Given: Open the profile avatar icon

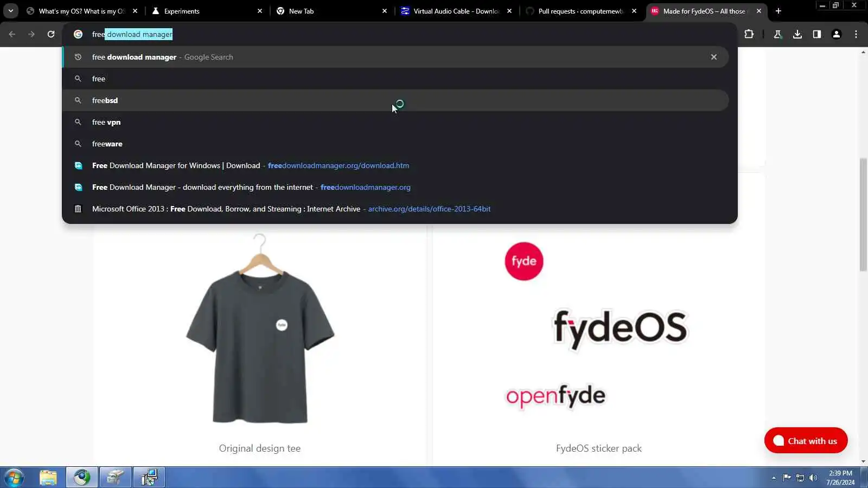Looking at the screenshot, I should tap(837, 34).
